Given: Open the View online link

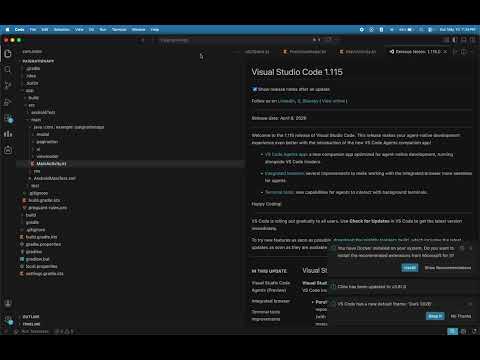Looking at the screenshot, I should coord(334,101).
